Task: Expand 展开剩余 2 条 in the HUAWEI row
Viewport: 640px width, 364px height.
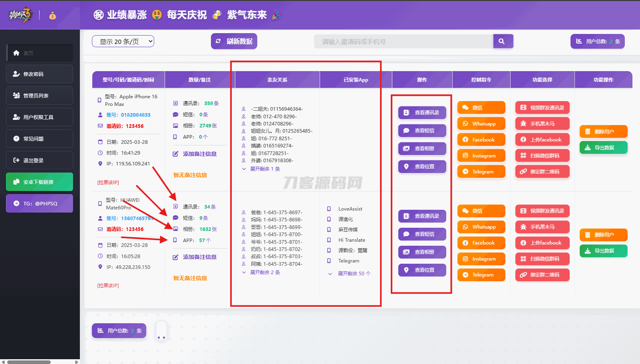Action: pyautogui.click(x=264, y=273)
